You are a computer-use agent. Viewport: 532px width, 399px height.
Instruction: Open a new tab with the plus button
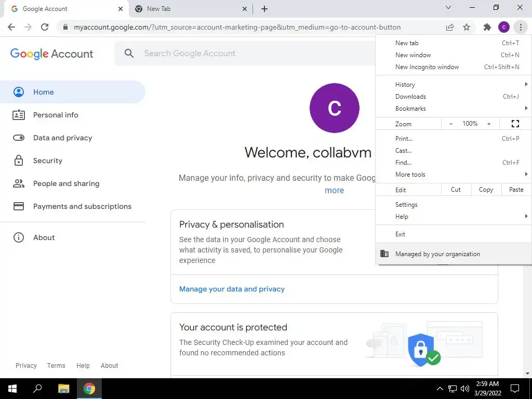click(264, 9)
